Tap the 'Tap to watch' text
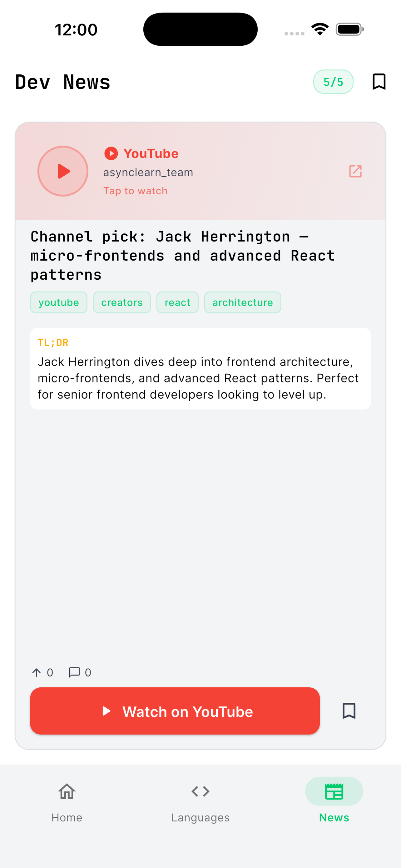Image resolution: width=401 pixels, height=868 pixels. [x=135, y=191]
